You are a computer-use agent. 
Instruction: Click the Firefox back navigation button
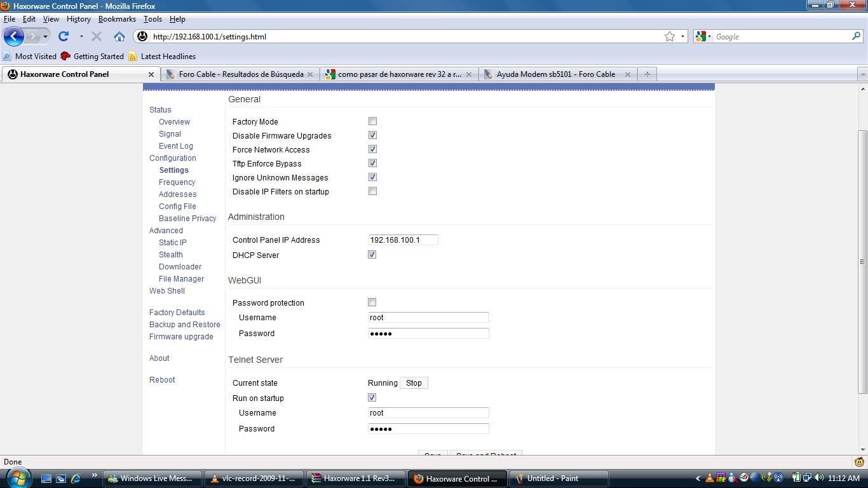click(14, 36)
